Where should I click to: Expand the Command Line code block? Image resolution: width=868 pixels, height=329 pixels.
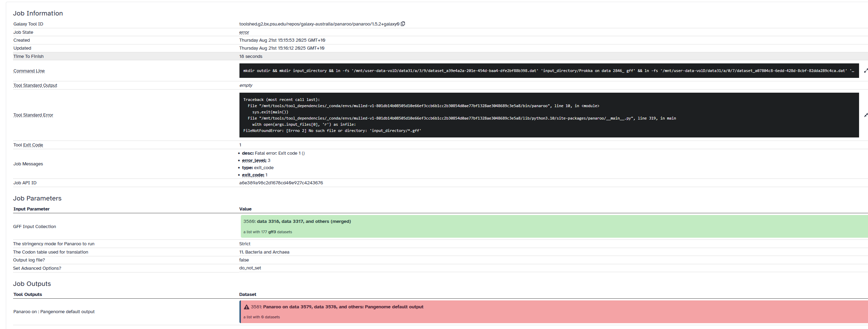click(x=866, y=71)
